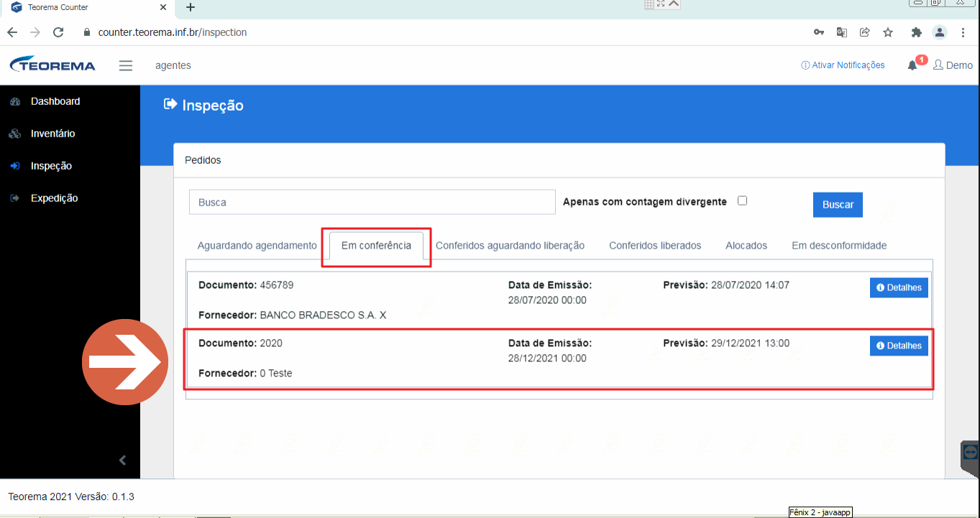Image resolution: width=980 pixels, height=518 pixels.
Task: Open Dashboard in the sidebar
Action: pos(55,101)
